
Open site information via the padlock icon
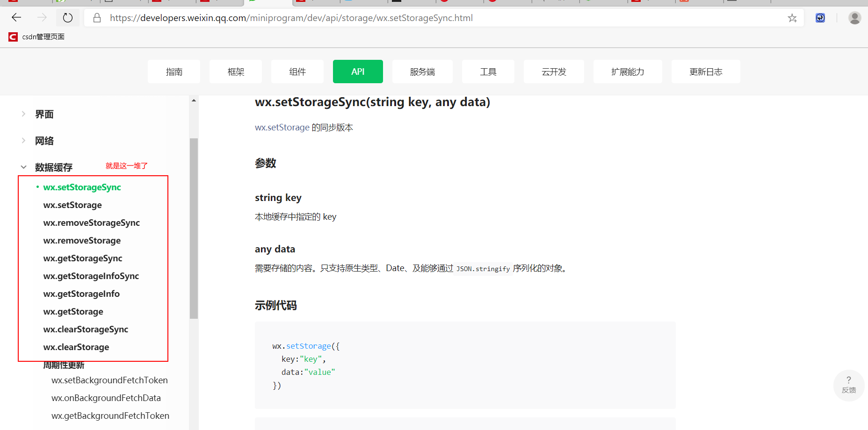[x=97, y=18]
